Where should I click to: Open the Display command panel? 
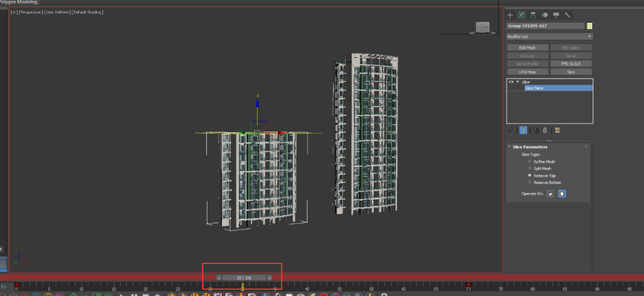point(556,15)
